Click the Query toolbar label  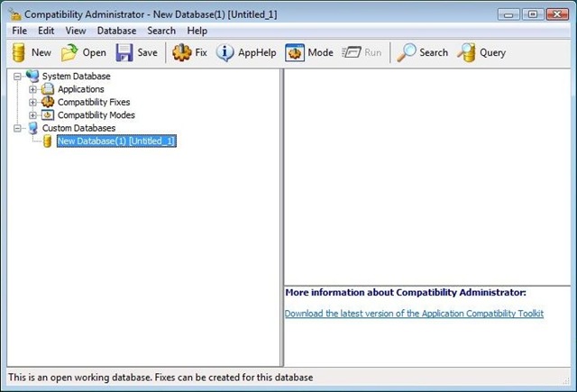[x=493, y=52]
